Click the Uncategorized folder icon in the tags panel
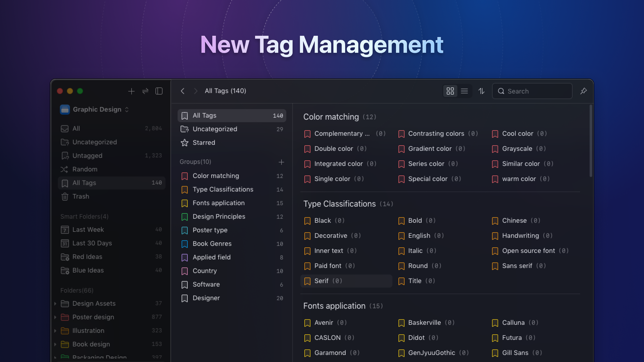This screenshot has width=644, height=362. (185, 129)
